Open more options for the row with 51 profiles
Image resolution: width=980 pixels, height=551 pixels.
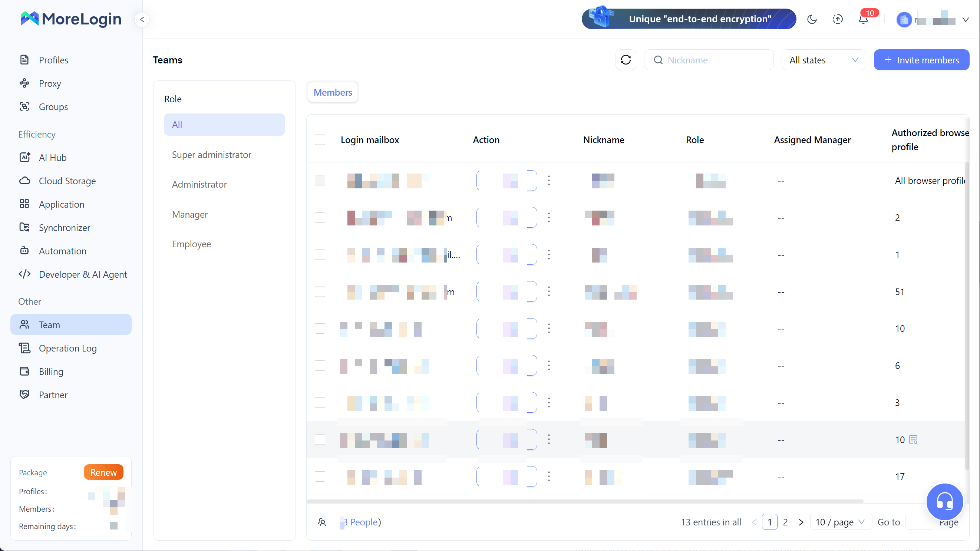[549, 291]
